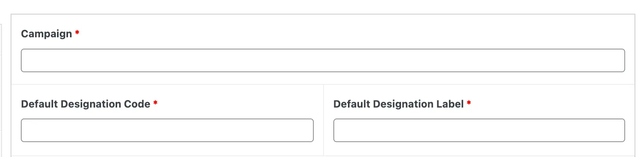Activate the input below Default Designation Label
The height and width of the screenshot is (157, 644).
[x=479, y=130]
